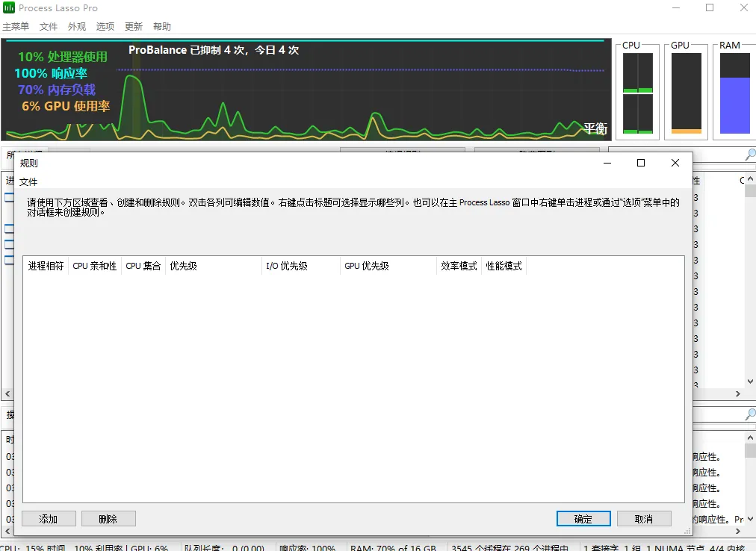Open the 外观 menu
The height and width of the screenshot is (551, 756).
76,26
